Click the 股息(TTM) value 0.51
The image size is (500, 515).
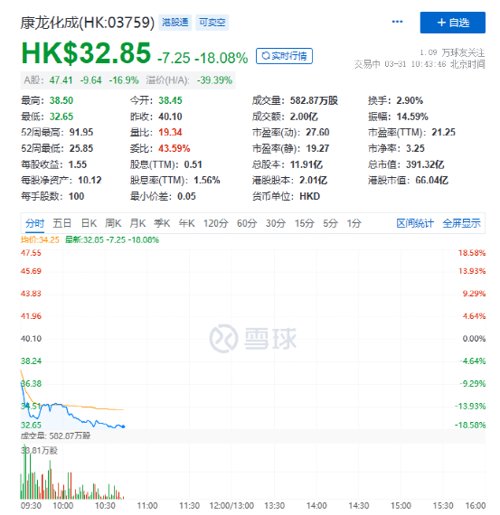click(193, 164)
